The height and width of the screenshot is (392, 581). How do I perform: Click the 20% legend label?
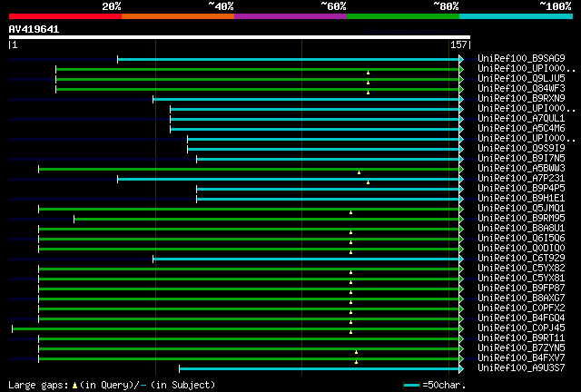(x=111, y=6)
